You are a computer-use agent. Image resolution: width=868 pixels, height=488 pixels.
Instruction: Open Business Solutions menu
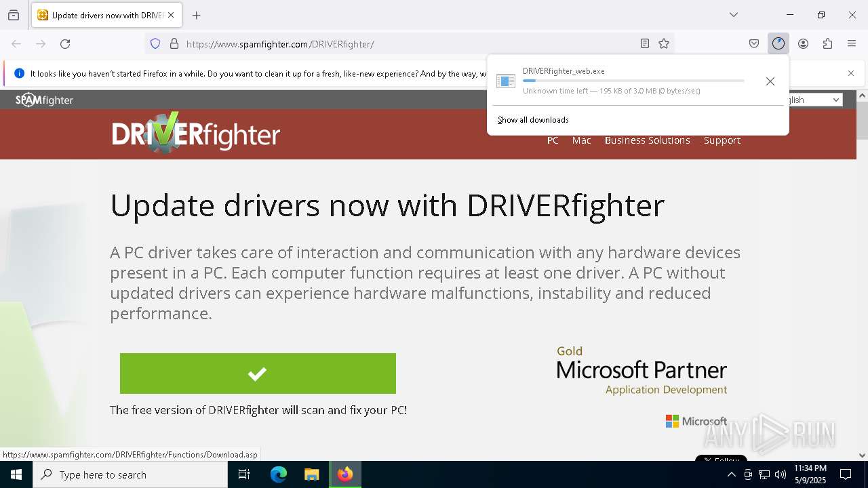tap(648, 140)
